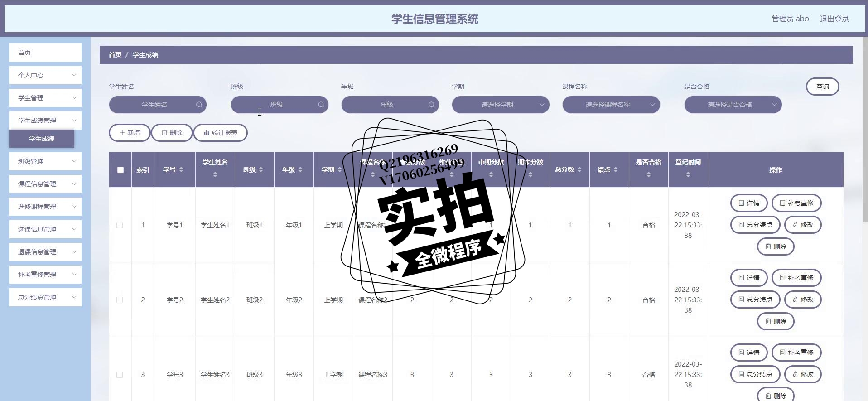Open 详情 for row 学号2

click(x=749, y=278)
